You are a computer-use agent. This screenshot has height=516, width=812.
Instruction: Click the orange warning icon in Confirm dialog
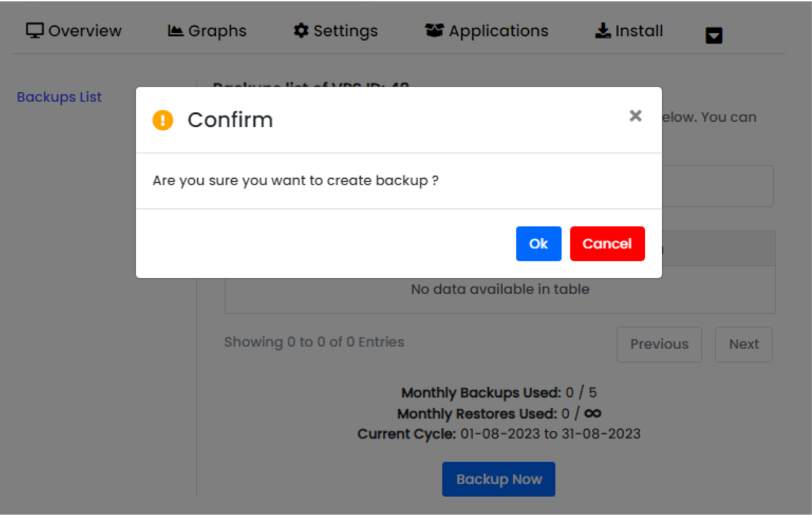(163, 120)
